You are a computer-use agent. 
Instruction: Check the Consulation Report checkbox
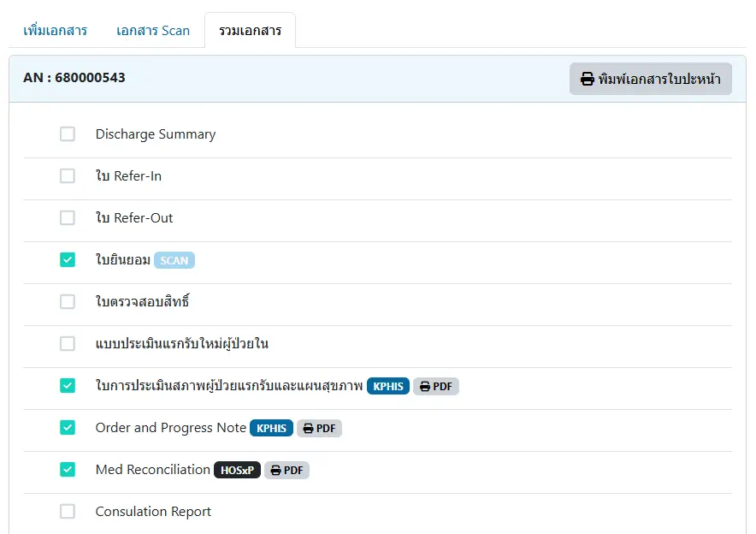pos(67,511)
